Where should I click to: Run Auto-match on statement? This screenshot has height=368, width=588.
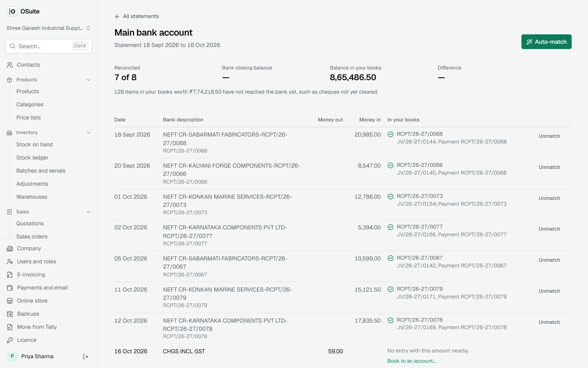point(546,42)
